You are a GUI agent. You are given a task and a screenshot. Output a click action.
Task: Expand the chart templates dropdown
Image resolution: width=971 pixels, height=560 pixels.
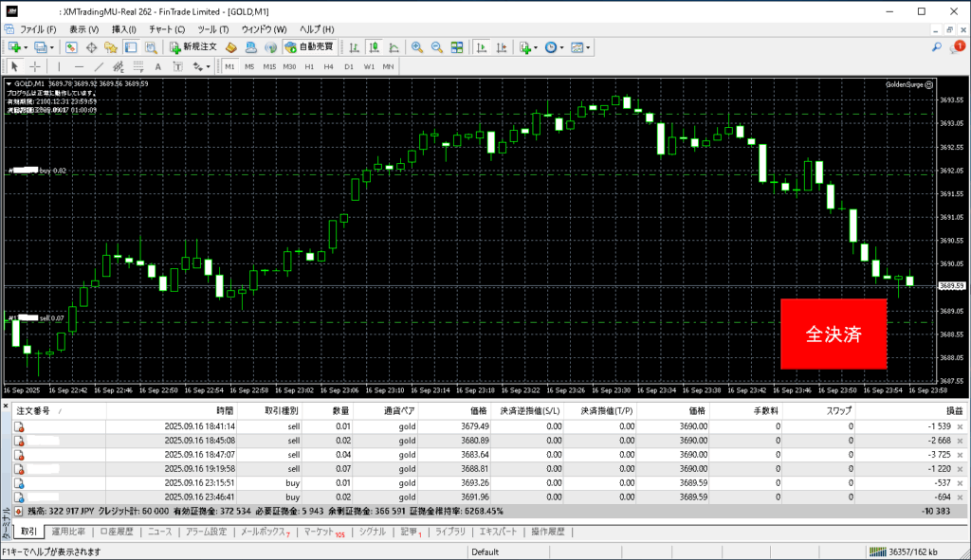pyautogui.click(x=588, y=47)
